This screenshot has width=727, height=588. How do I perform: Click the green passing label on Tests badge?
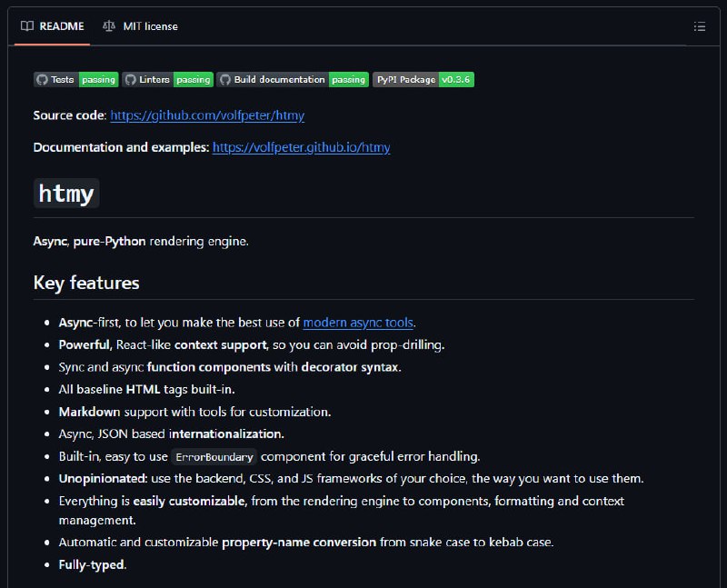point(99,80)
